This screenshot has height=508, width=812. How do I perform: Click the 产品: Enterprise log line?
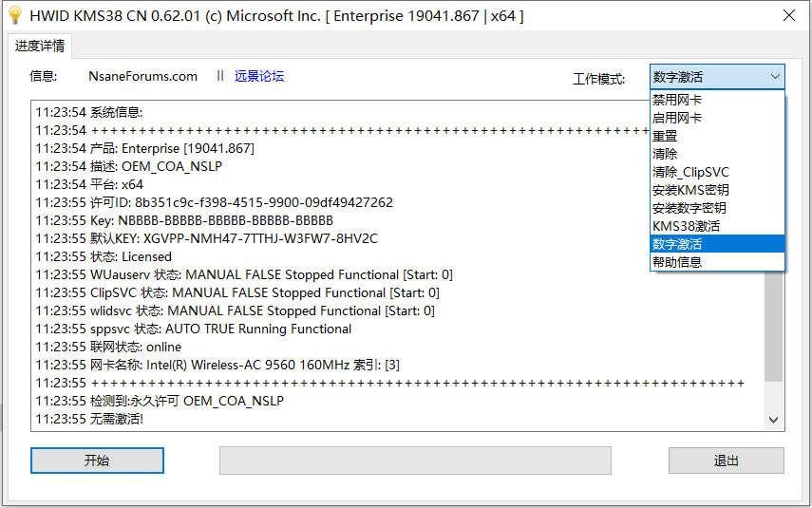[x=145, y=149]
